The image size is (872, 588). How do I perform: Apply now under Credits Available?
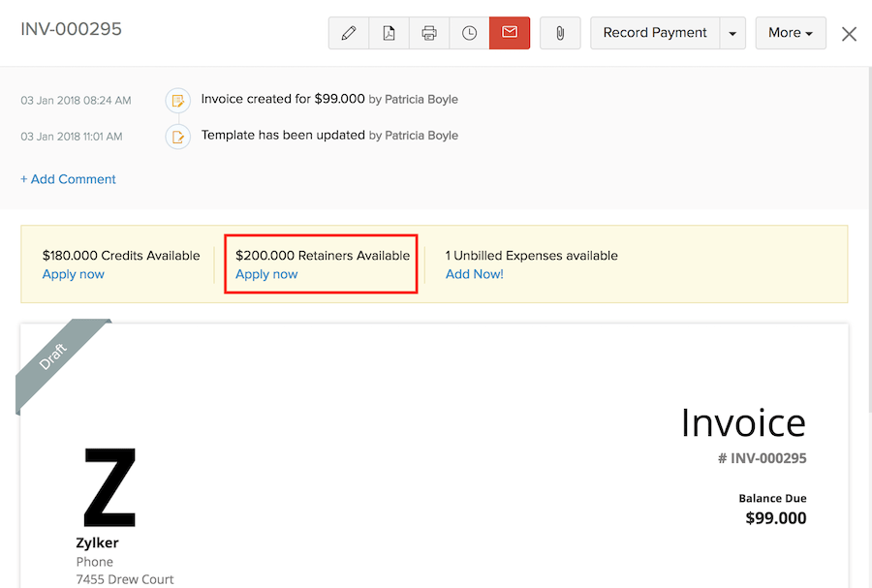click(x=74, y=274)
